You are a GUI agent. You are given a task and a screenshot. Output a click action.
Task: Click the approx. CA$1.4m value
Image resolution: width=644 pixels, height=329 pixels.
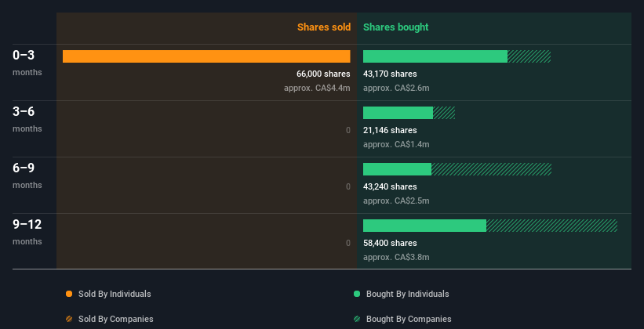[396, 144]
